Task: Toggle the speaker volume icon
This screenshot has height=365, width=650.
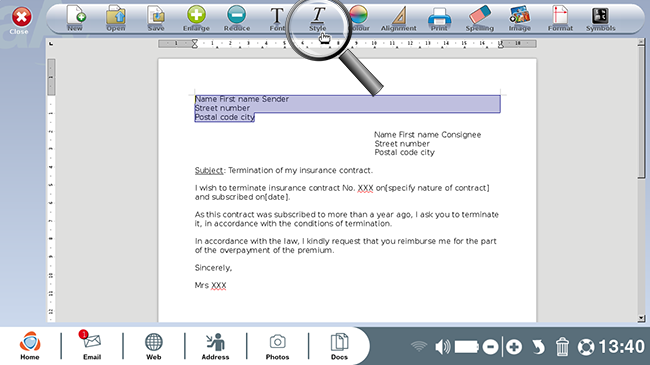Action: (443, 347)
